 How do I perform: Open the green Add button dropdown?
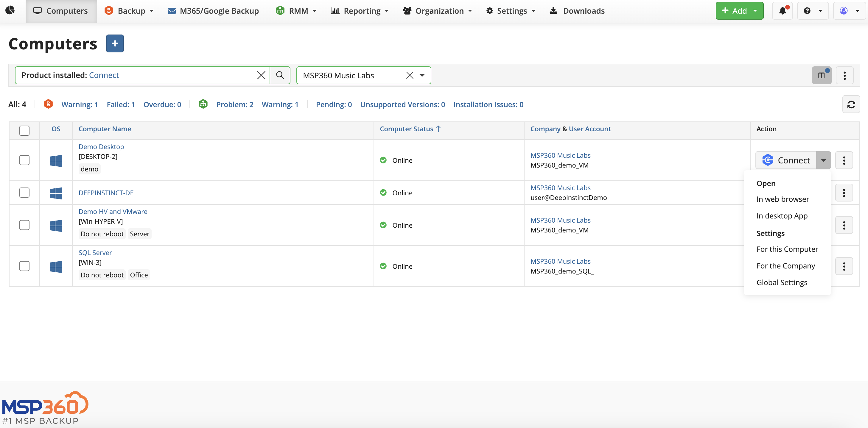point(755,11)
